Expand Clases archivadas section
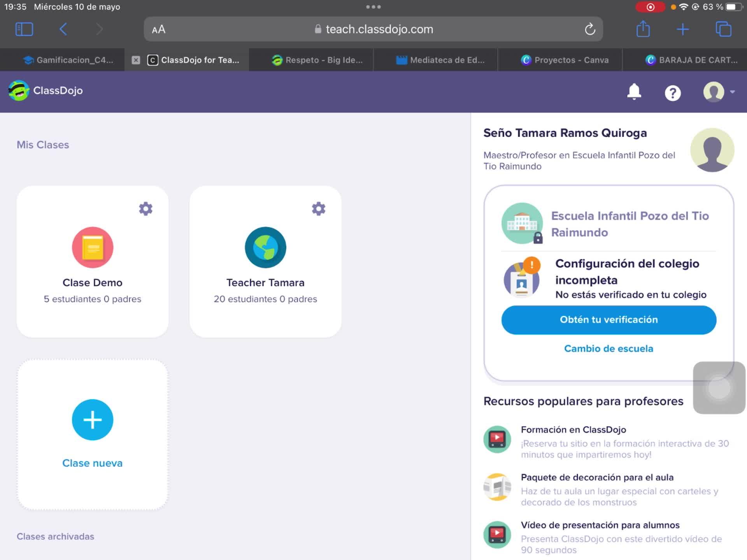This screenshot has width=747, height=560. (55, 536)
